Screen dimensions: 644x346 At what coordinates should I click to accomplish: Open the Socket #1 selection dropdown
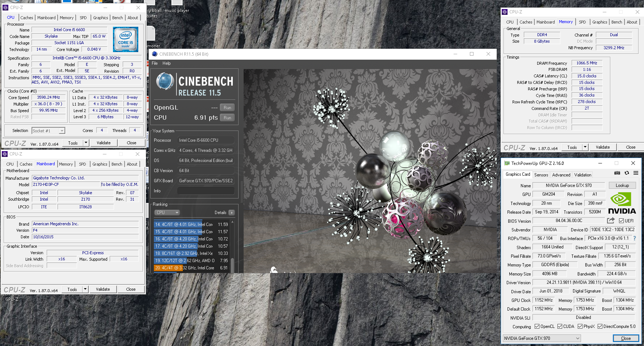48,131
